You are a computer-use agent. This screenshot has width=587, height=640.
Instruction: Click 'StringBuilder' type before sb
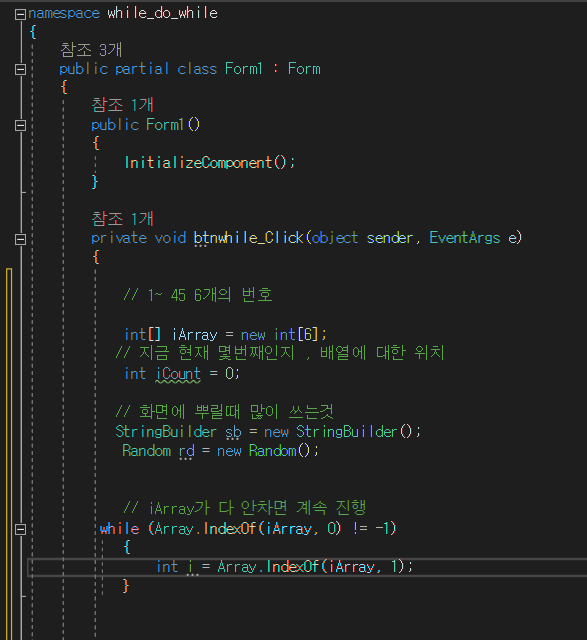pos(166,432)
